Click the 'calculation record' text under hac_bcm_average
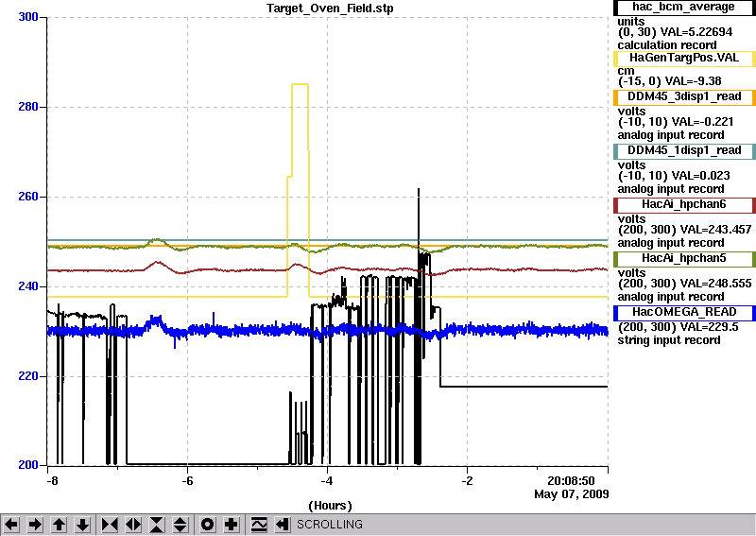This screenshot has height=536, width=756. point(667,45)
